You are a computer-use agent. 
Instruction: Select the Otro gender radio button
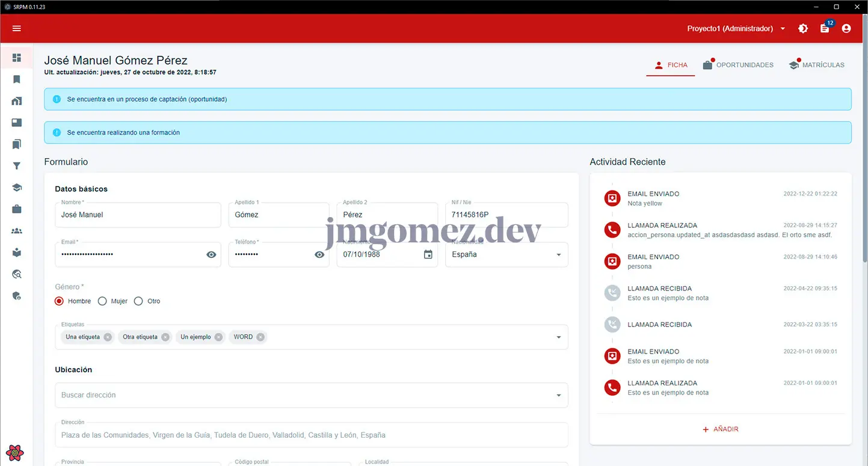pos(138,301)
